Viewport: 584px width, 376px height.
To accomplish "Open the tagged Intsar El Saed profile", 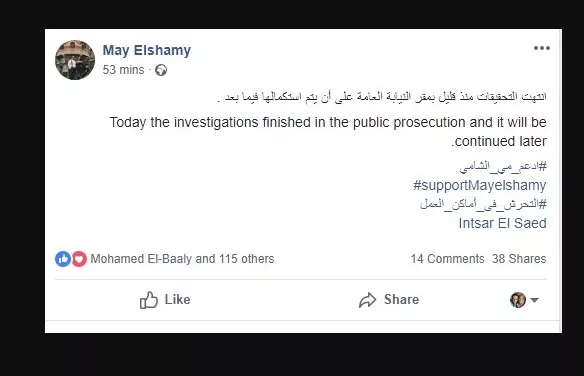I will pos(502,223).
